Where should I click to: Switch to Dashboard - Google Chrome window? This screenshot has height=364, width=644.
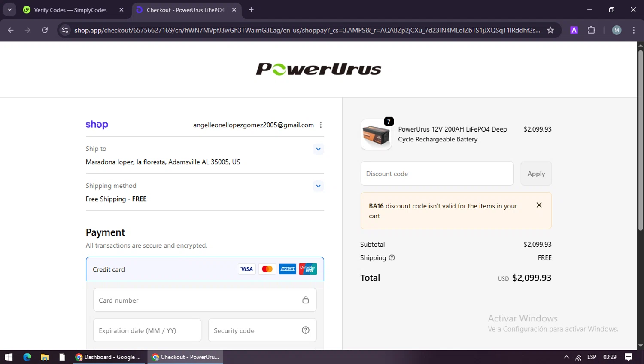coord(108,357)
